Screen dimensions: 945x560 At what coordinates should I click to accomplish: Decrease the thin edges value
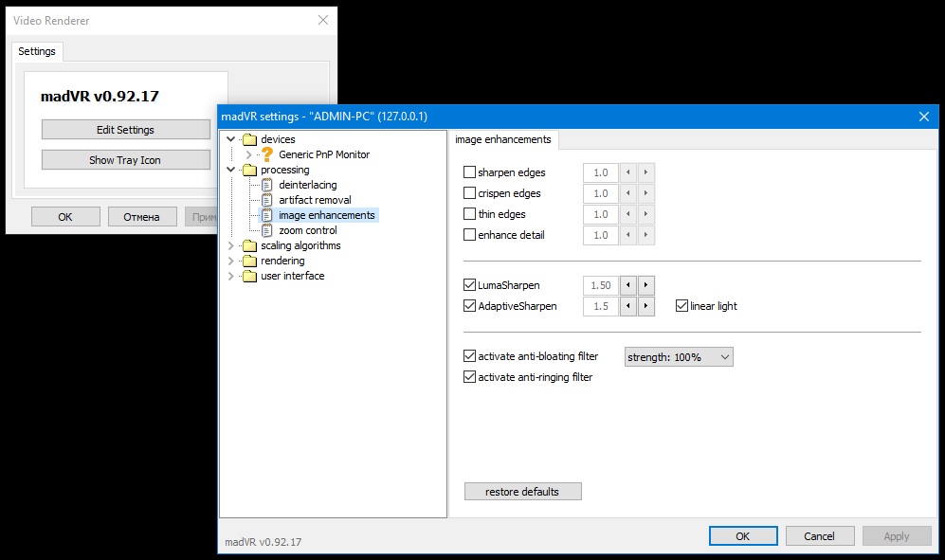point(628,214)
